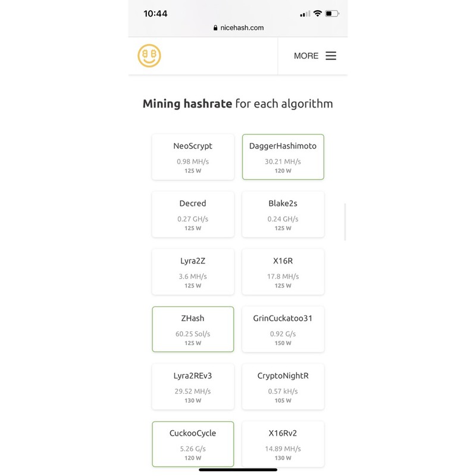The image size is (476, 476).
Task: Tap the Wi-Fi status icon
Action: [318, 13]
